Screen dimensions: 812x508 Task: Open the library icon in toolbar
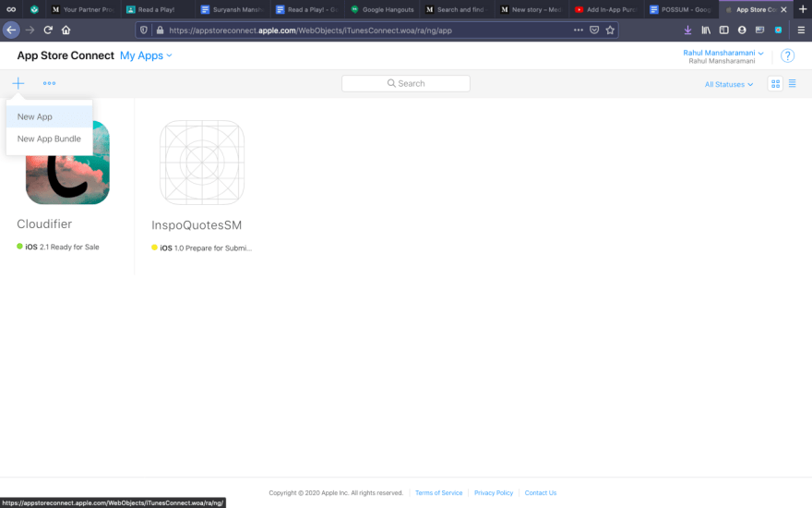pyautogui.click(x=706, y=30)
